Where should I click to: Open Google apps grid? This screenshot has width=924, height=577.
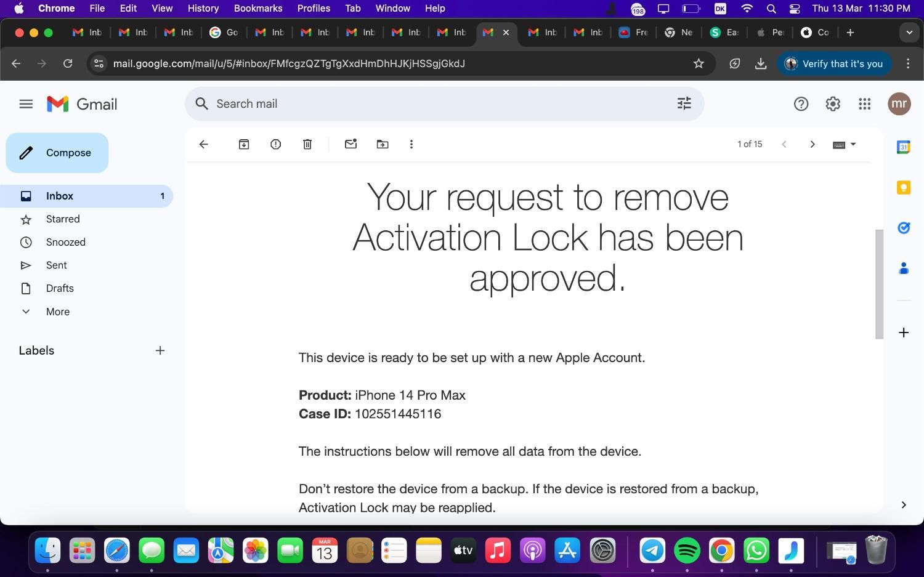[x=865, y=104]
